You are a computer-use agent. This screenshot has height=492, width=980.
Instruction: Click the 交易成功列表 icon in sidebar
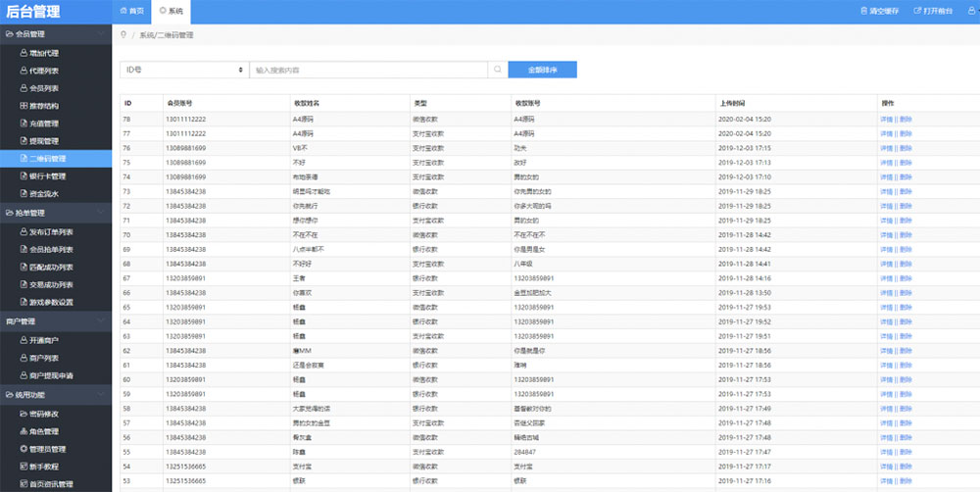click(x=24, y=284)
